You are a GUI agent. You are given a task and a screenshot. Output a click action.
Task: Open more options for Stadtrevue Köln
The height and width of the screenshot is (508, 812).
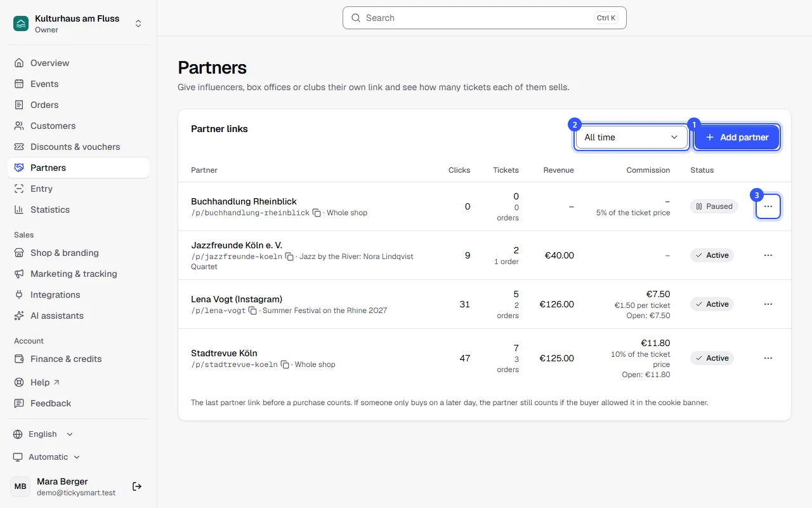click(x=768, y=358)
